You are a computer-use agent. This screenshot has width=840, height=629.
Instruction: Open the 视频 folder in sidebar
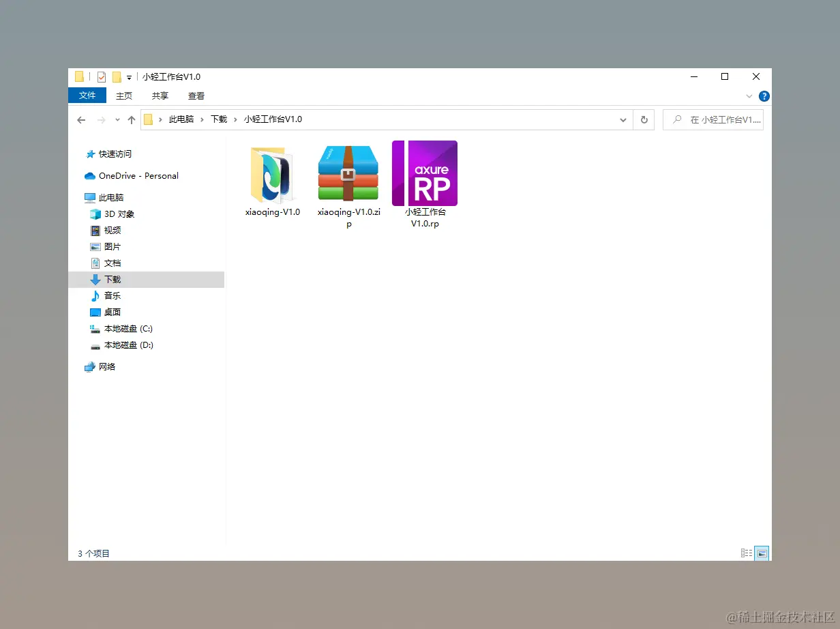click(x=106, y=231)
